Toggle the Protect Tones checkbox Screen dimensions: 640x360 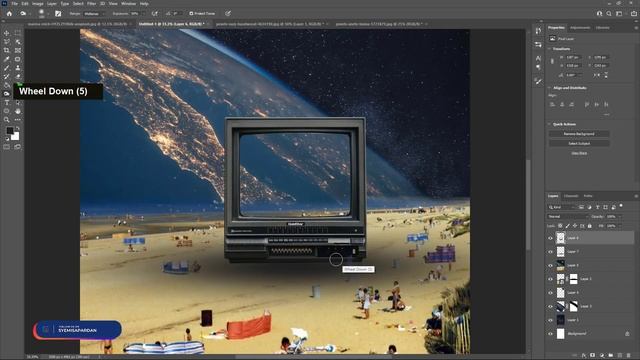click(191, 13)
